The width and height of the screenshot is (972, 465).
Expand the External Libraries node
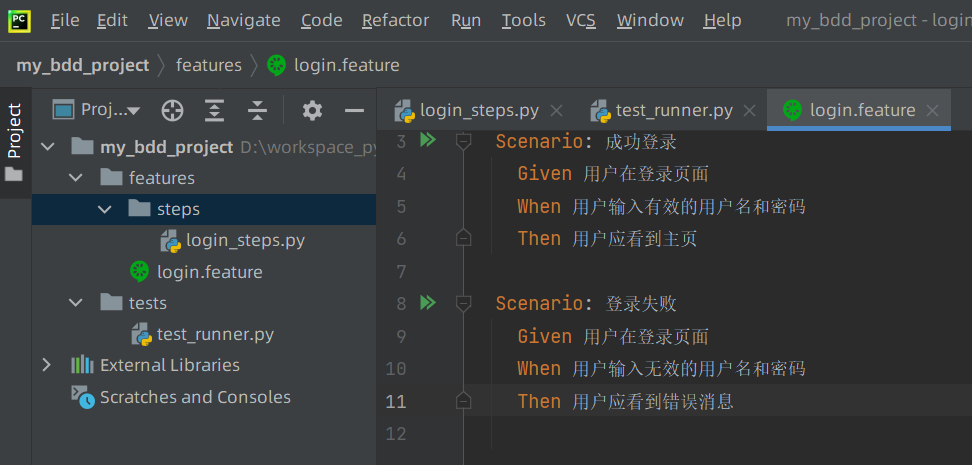pyautogui.click(x=46, y=365)
